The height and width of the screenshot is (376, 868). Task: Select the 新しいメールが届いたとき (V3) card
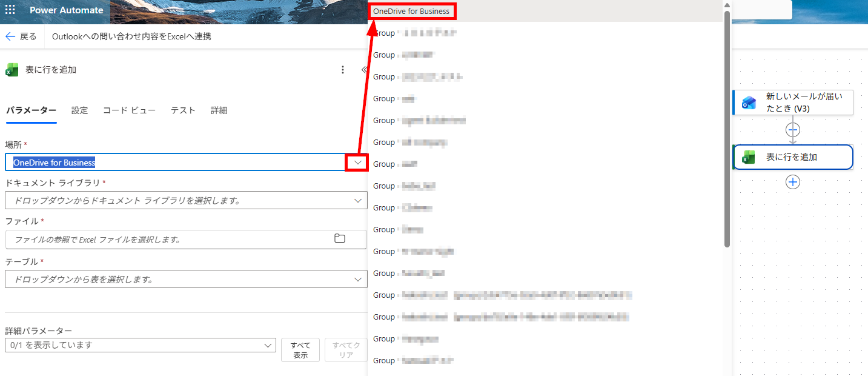pyautogui.click(x=793, y=102)
